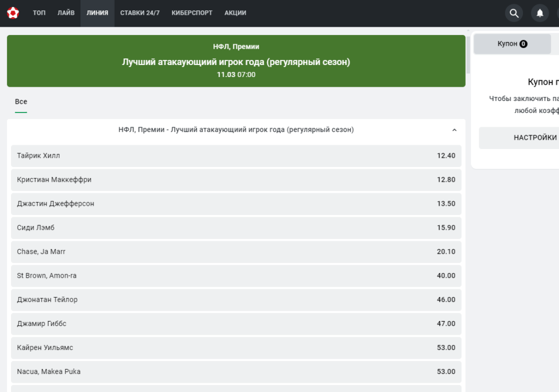Click the green event header banner

pos(236,61)
